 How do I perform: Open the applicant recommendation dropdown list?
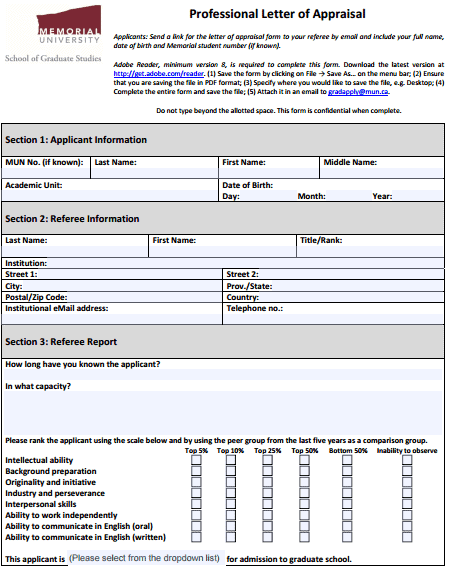pos(145,558)
